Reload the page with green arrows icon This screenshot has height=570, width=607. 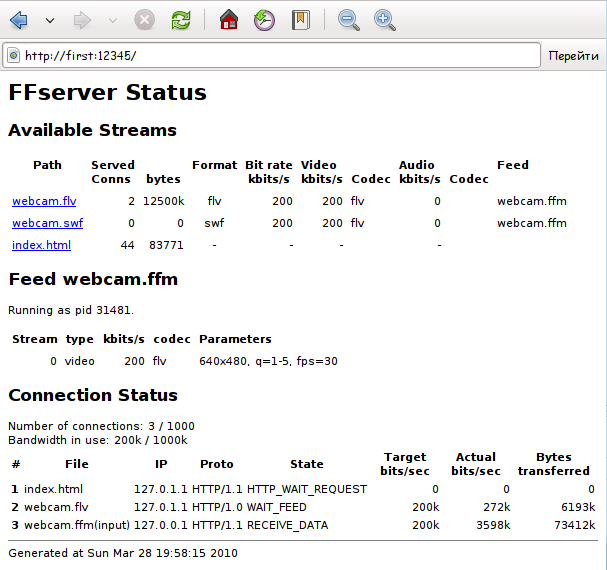pyautogui.click(x=181, y=20)
